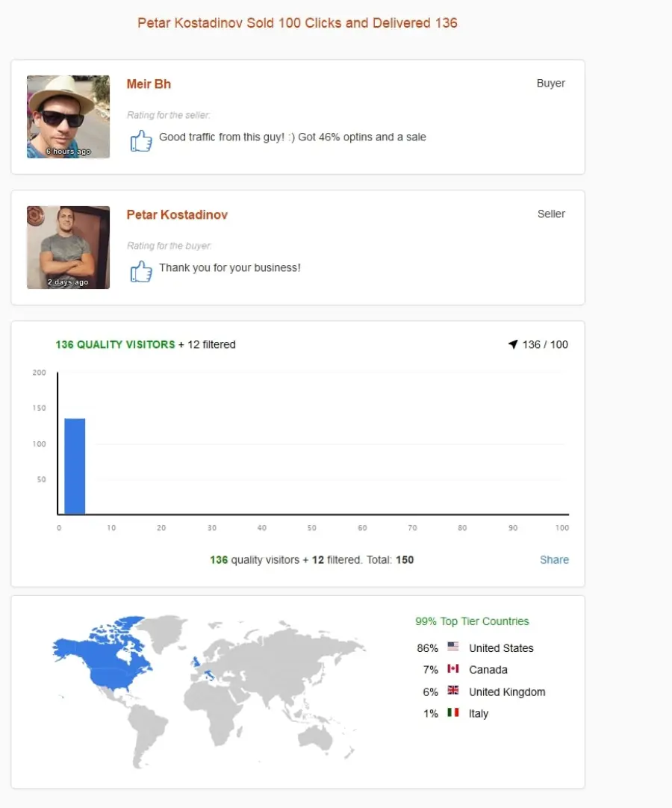
Task: Click the Canada flag icon
Action: (x=453, y=668)
